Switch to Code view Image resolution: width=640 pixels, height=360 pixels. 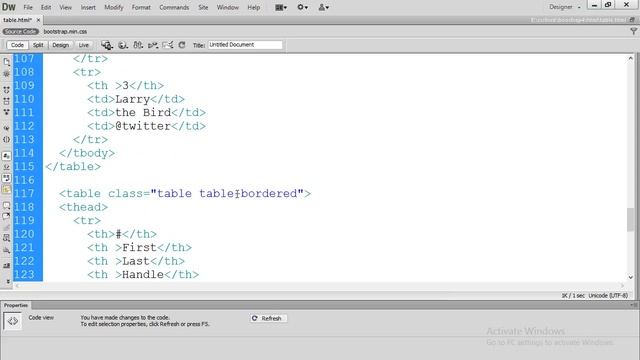pos(17,45)
